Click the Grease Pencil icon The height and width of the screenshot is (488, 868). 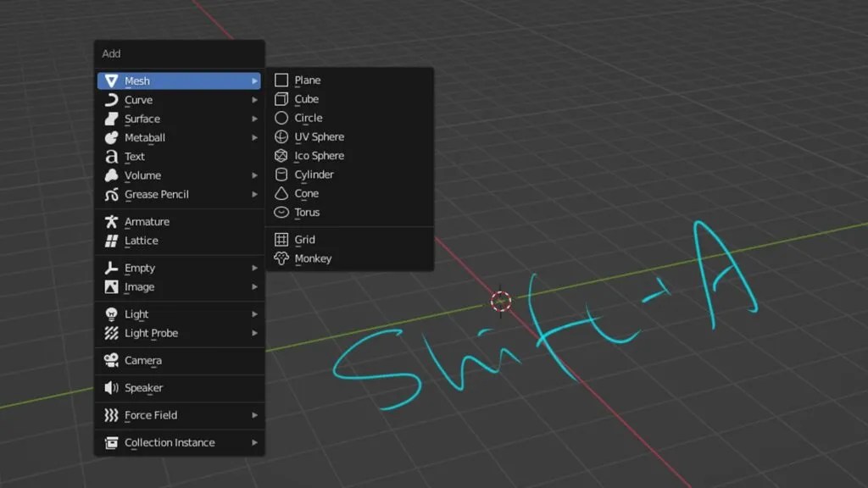[x=113, y=194]
